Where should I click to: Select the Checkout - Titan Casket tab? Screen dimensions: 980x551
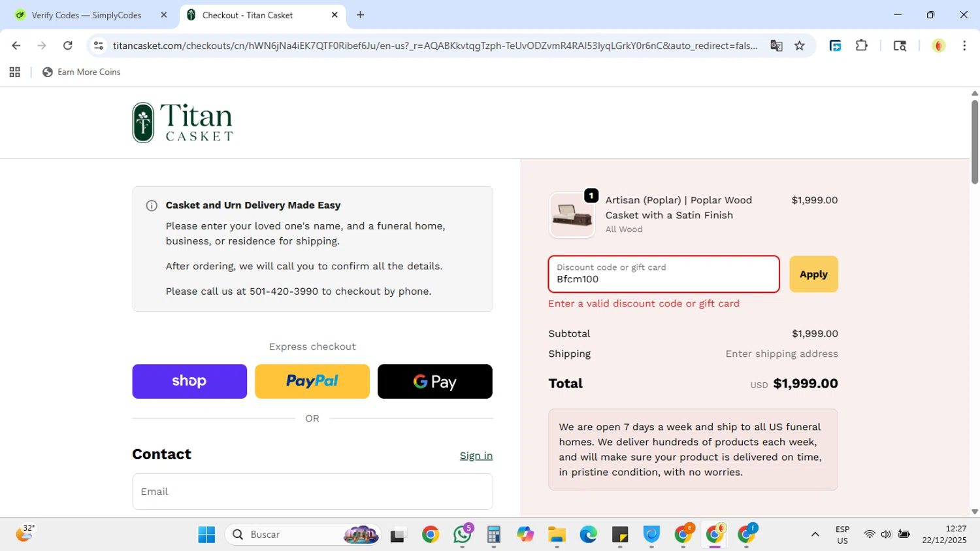point(261,15)
